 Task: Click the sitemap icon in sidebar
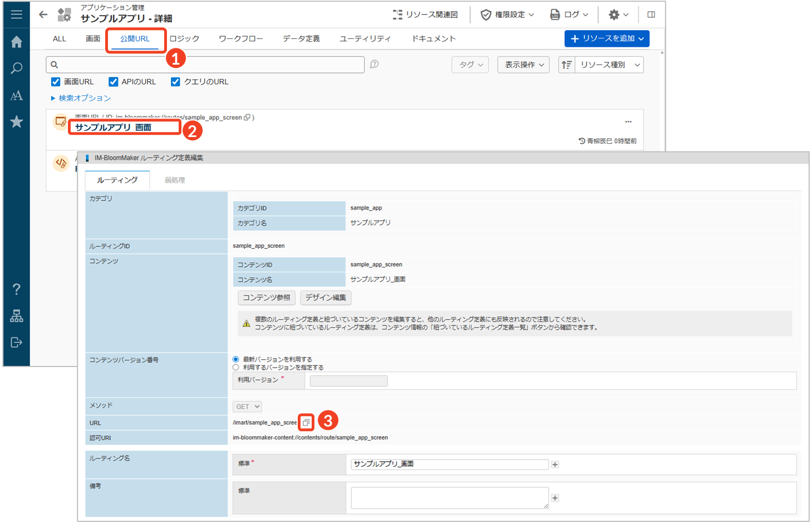pos(17,316)
